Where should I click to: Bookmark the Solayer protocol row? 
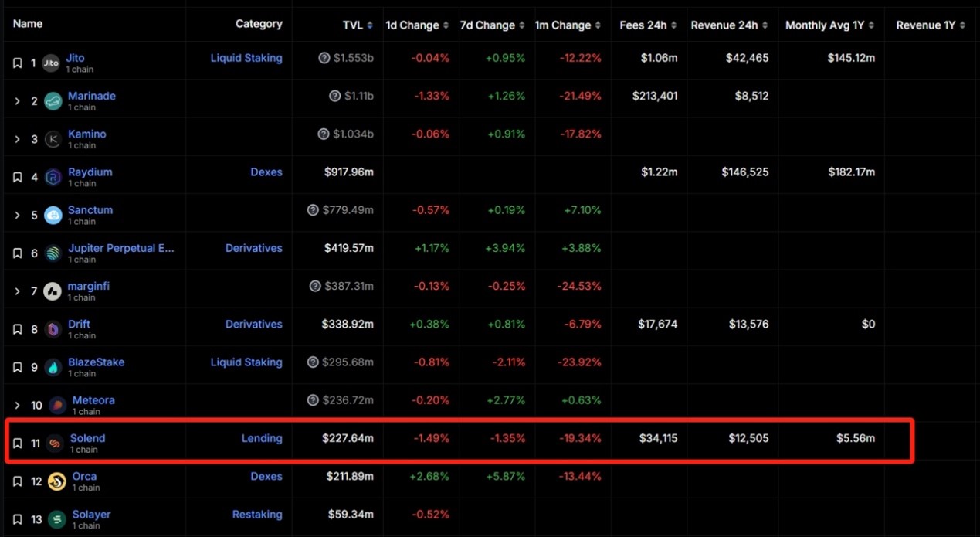[x=17, y=519]
